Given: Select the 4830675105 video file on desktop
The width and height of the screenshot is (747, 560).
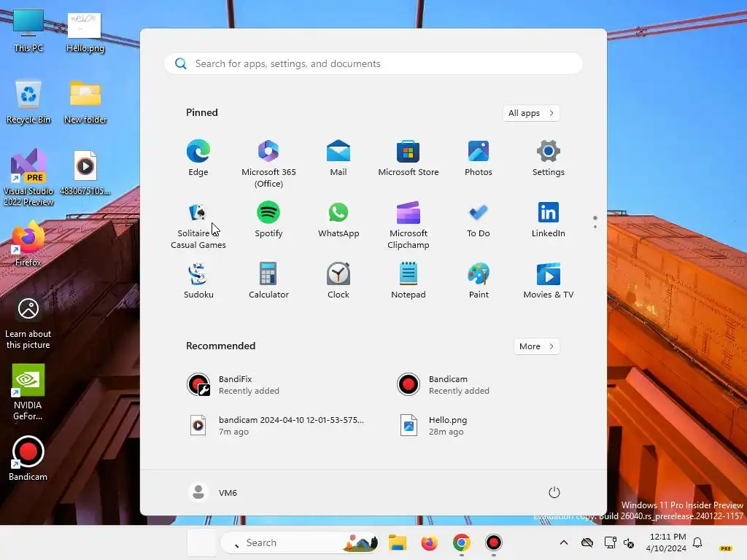Looking at the screenshot, I should [85, 172].
